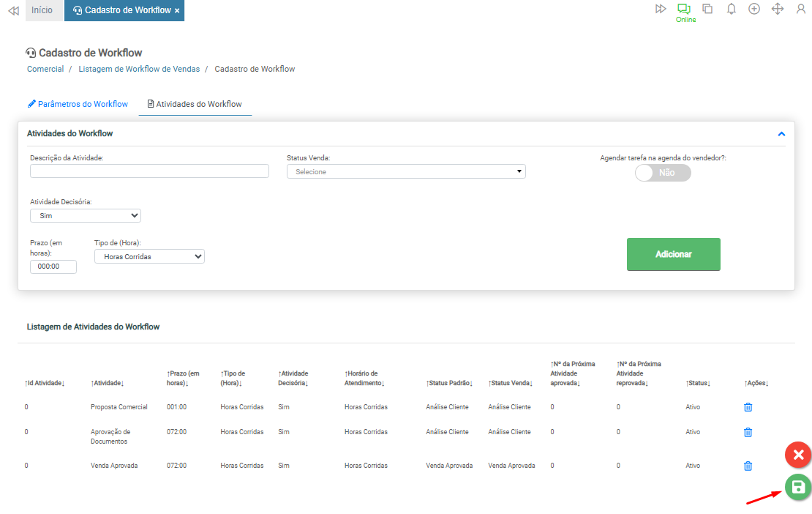Open the Atividade Decisória dropdown
Image resolution: width=812 pixels, height=514 pixels.
(x=85, y=215)
